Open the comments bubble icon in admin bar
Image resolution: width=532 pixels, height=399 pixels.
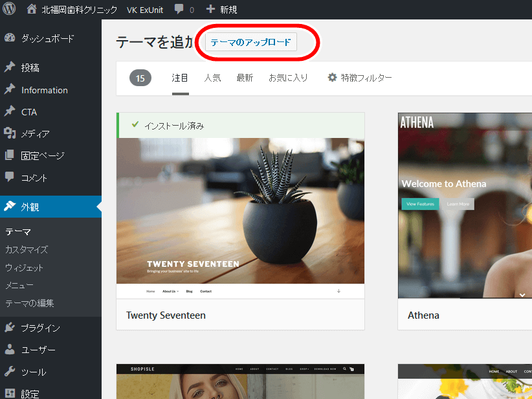point(179,9)
